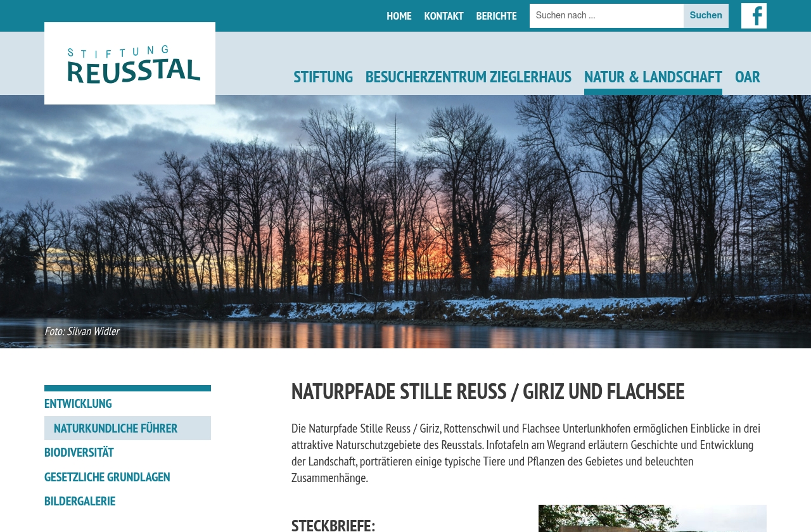Go to the HOME page link
The width and height of the screenshot is (811, 532).
[x=399, y=16]
